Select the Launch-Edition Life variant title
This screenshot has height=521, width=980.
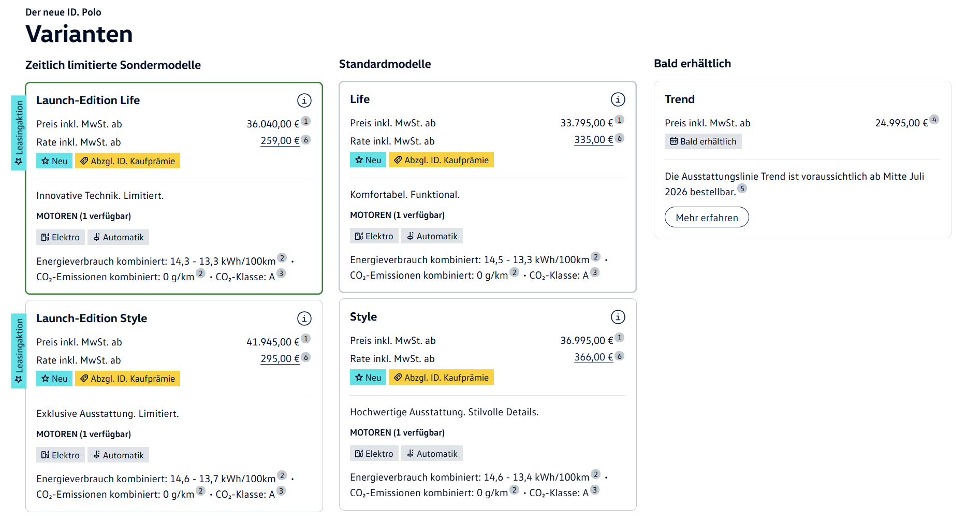click(x=88, y=100)
